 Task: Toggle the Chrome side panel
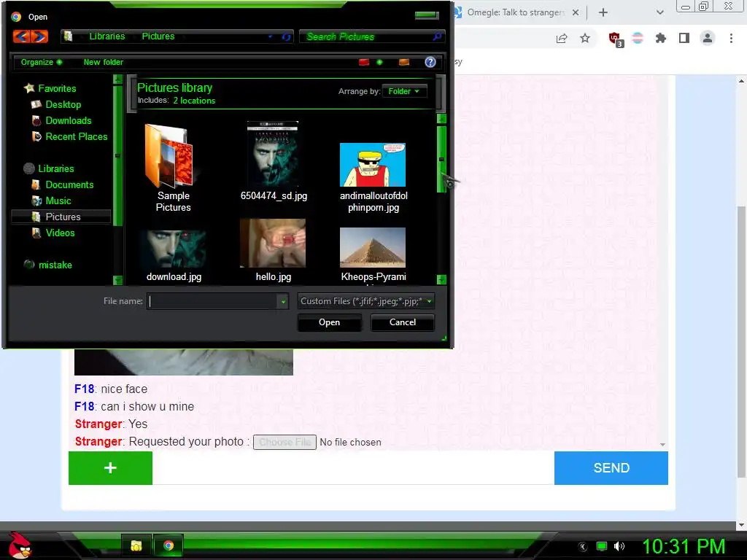[684, 38]
